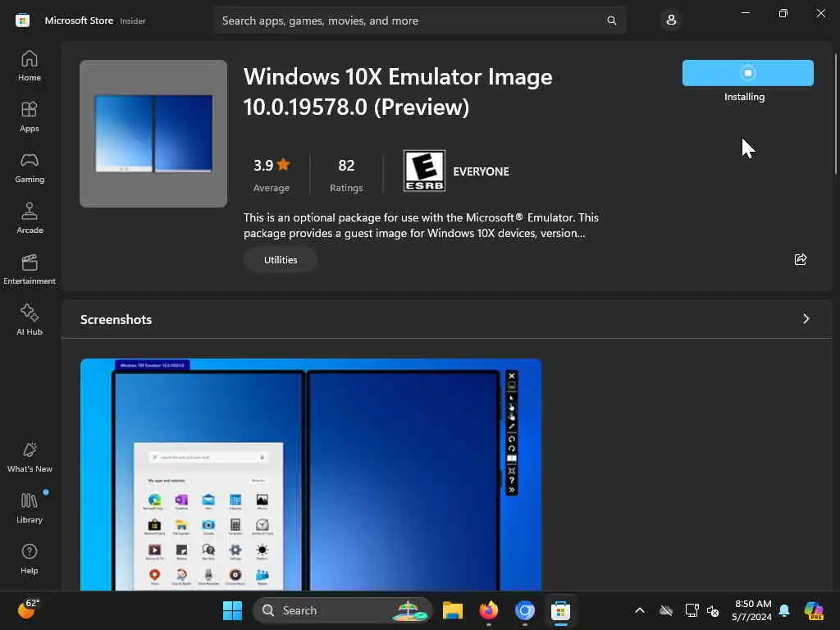Click the 3.9 Average rating

[x=272, y=174]
